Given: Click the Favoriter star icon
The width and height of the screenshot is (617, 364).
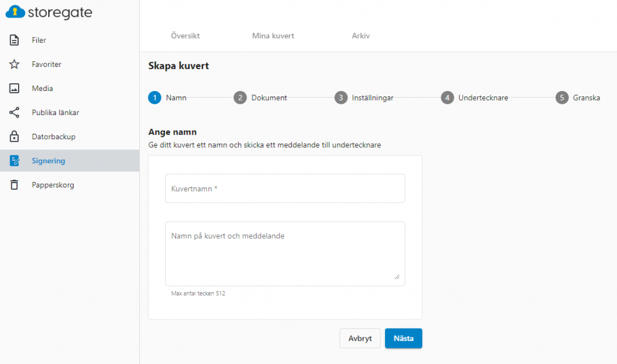Looking at the screenshot, I should 14,64.
